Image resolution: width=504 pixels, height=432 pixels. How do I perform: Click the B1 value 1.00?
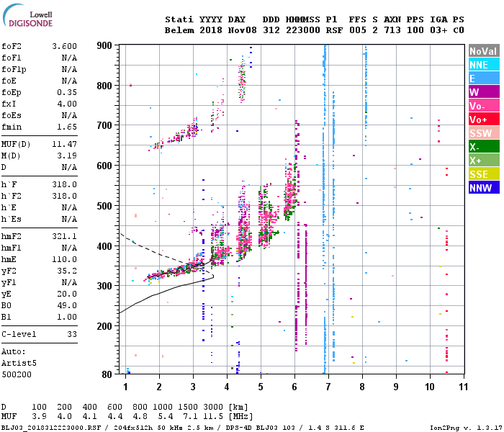pyautogui.click(x=67, y=317)
